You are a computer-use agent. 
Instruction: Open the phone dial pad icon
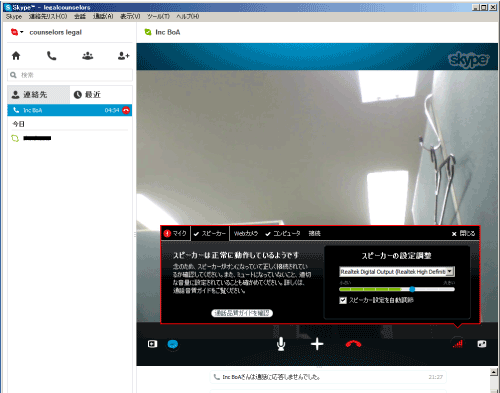pyautogui.click(x=51, y=56)
